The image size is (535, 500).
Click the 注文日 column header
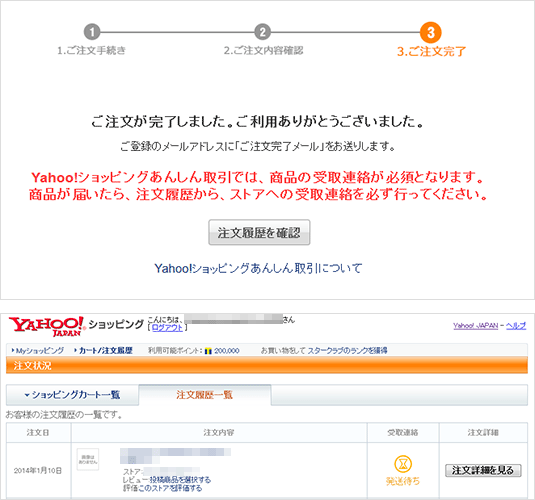(38, 432)
